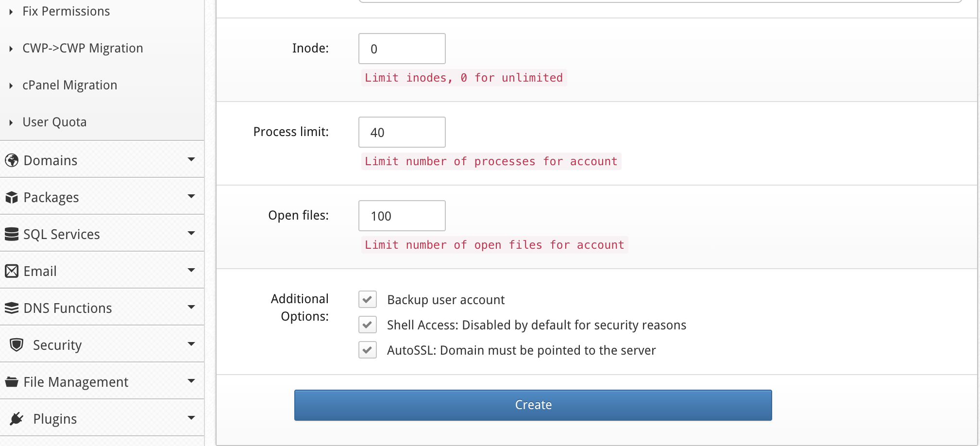
Task: Expand the Domains menu arrow
Action: pos(191,159)
